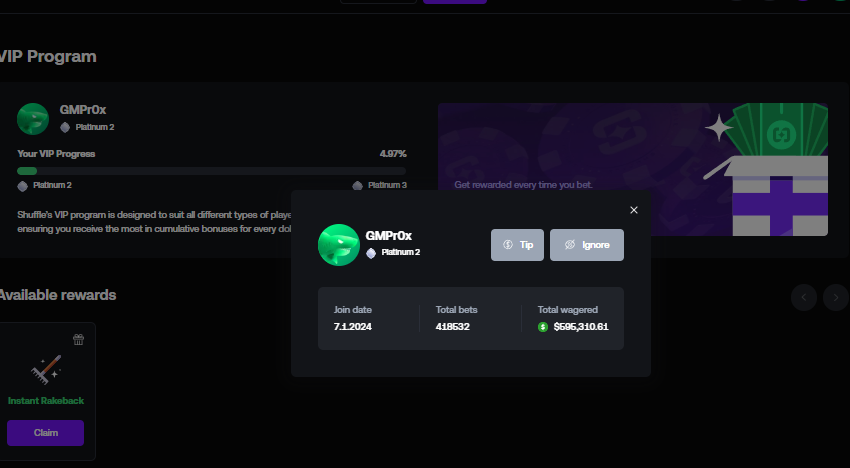The height and width of the screenshot is (468, 850).
Task: Click the Tip button
Action: 517,245
